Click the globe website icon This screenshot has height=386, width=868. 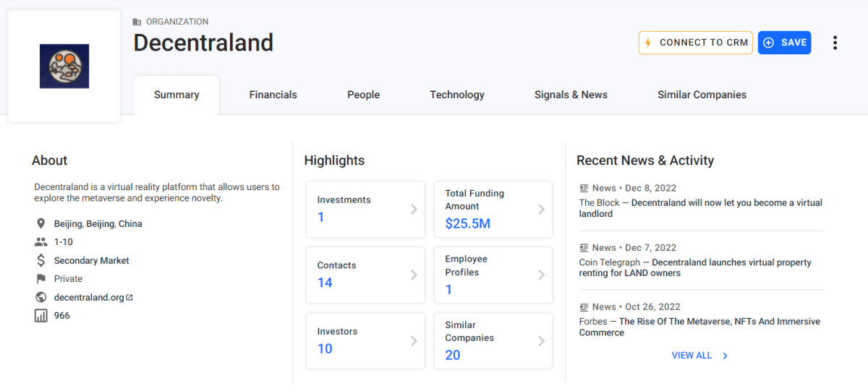(x=41, y=297)
